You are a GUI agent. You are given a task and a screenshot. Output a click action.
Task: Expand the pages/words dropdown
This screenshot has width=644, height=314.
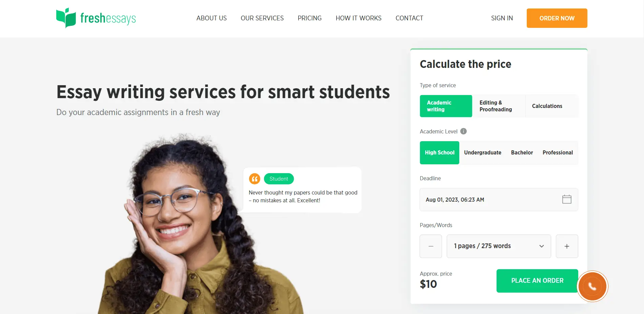(499, 246)
